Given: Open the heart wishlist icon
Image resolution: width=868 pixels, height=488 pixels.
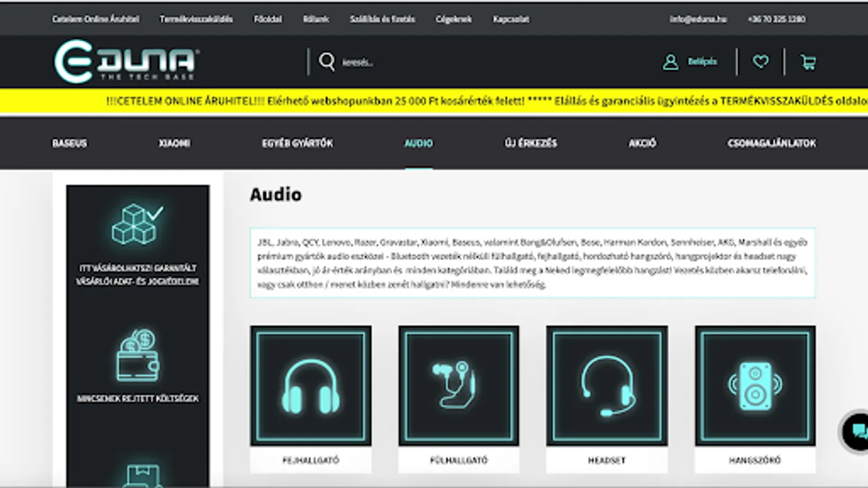Looking at the screenshot, I should [x=761, y=62].
